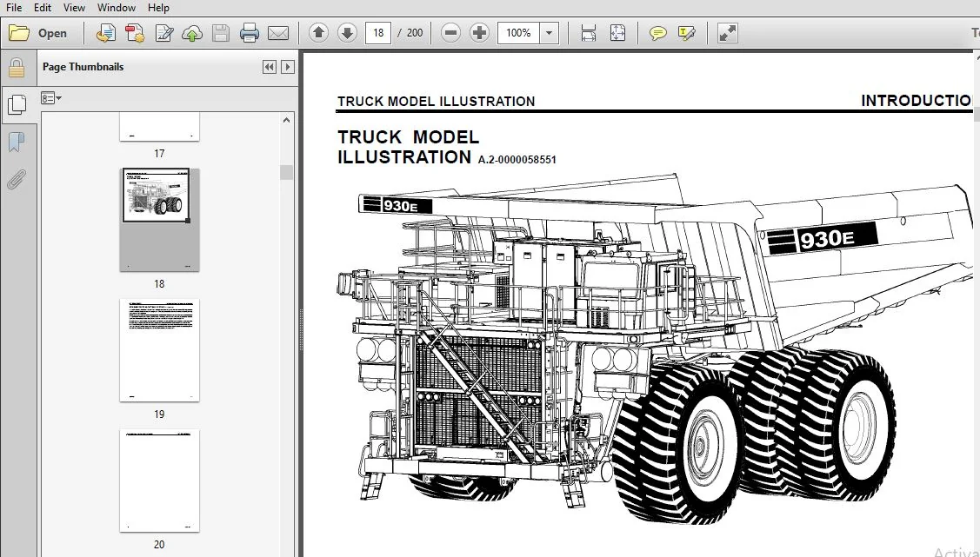Click the thumbnails panel scrollbar handle

click(286, 172)
